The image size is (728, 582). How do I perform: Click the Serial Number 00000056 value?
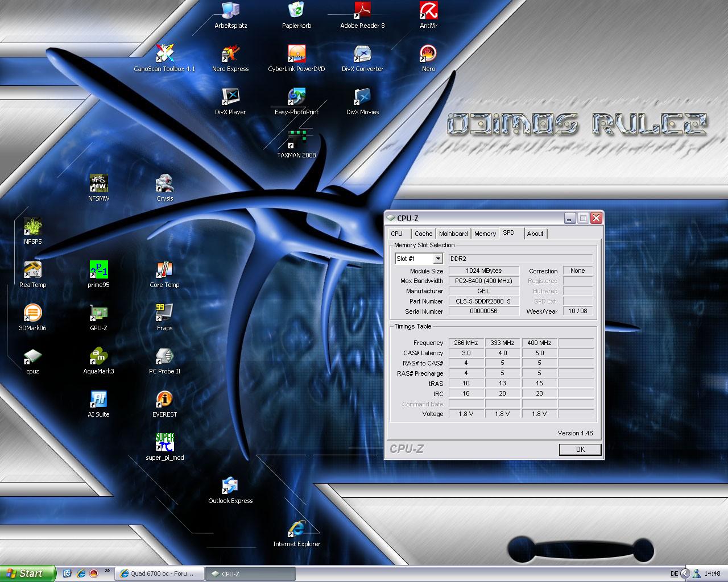pyautogui.click(x=484, y=311)
